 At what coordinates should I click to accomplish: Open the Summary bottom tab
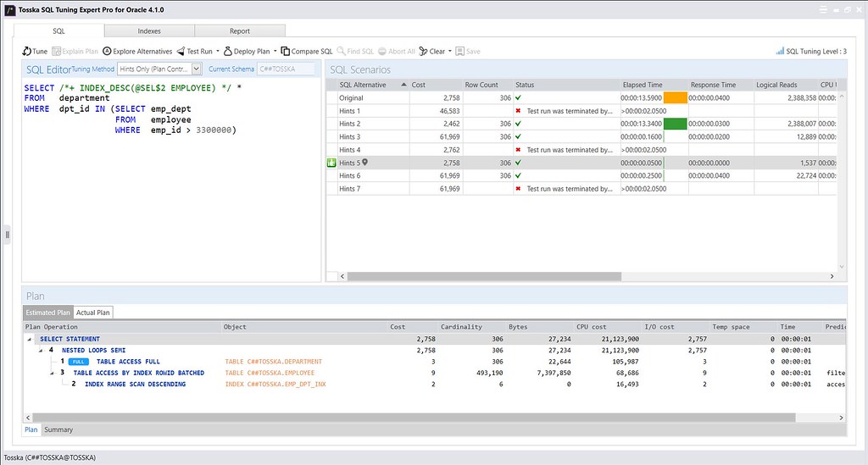58,429
